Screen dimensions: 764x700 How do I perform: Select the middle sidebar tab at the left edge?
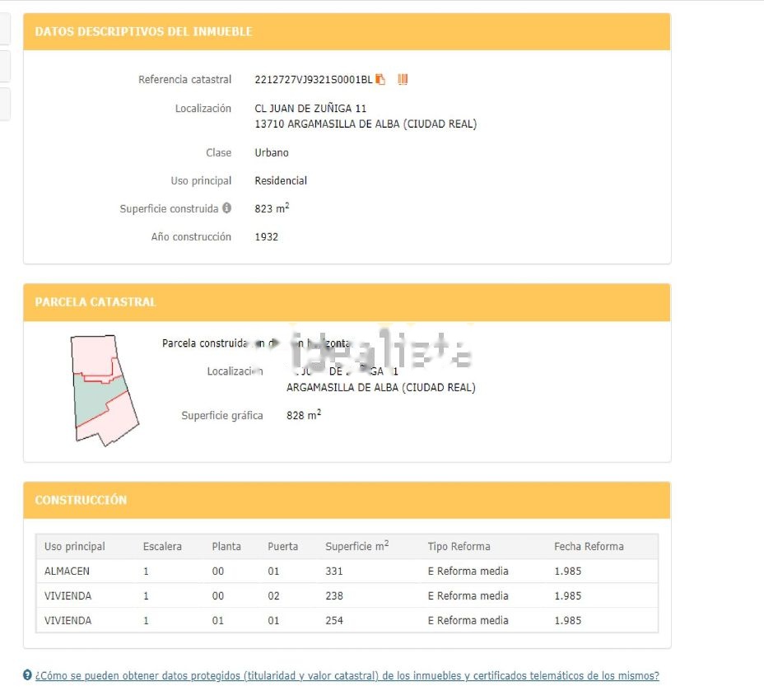point(4,66)
